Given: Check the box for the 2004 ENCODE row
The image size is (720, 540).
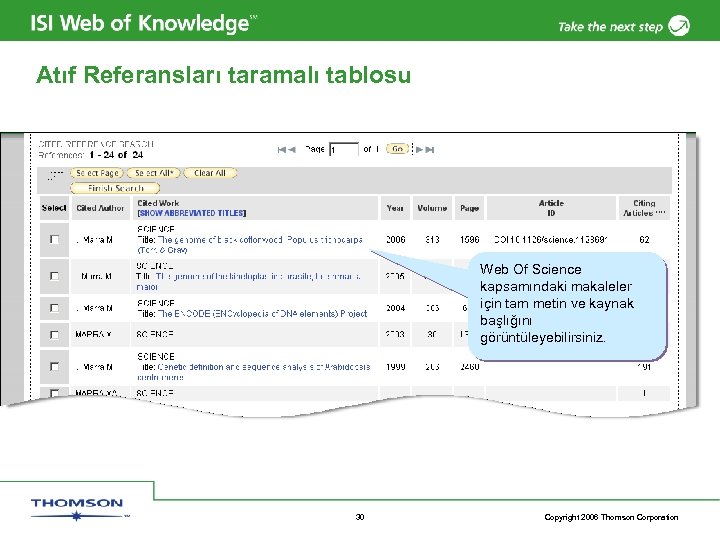Looking at the screenshot, I should pyautogui.click(x=54, y=308).
